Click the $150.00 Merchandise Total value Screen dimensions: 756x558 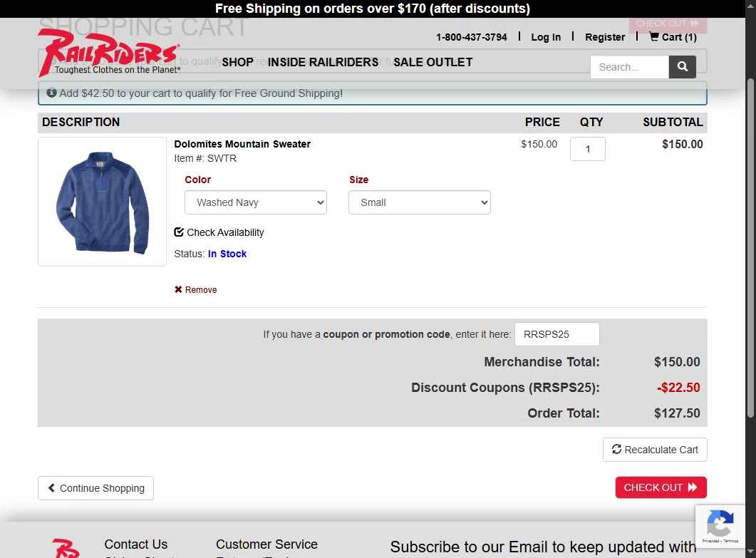click(677, 362)
